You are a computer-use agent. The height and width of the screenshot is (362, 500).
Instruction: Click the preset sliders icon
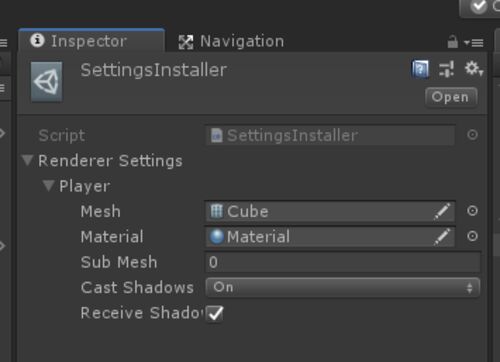pos(446,69)
